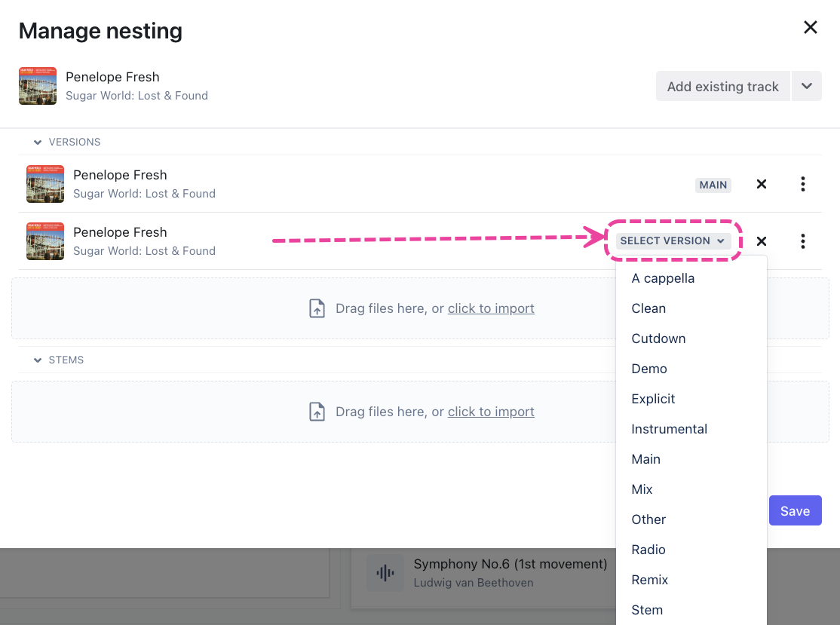Remove the second Penelope Fresh version
The height and width of the screenshot is (625, 840).
click(x=762, y=241)
